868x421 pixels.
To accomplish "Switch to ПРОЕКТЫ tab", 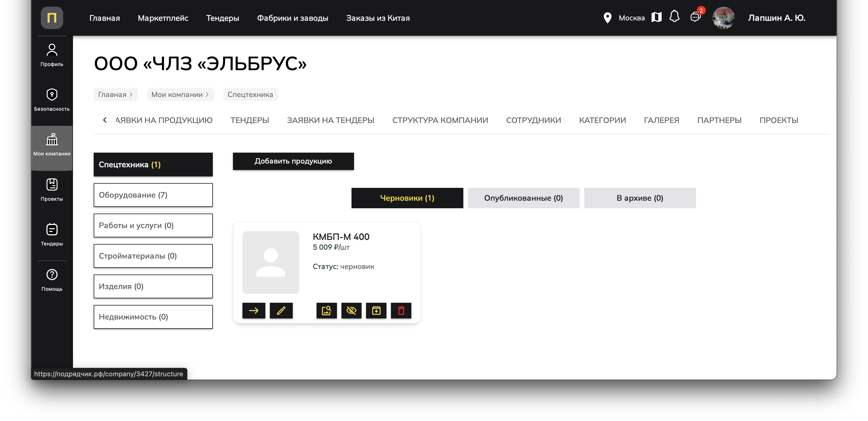I will [779, 120].
